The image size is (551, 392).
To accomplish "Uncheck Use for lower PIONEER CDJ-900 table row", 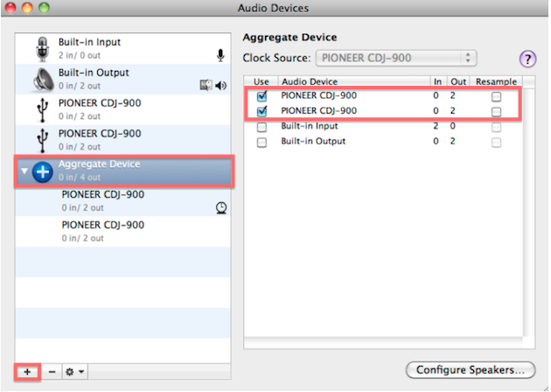I will coord(262,111).
